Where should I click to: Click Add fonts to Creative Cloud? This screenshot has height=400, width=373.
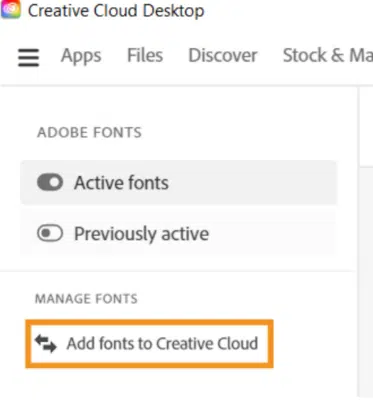[x=149, y=344]
